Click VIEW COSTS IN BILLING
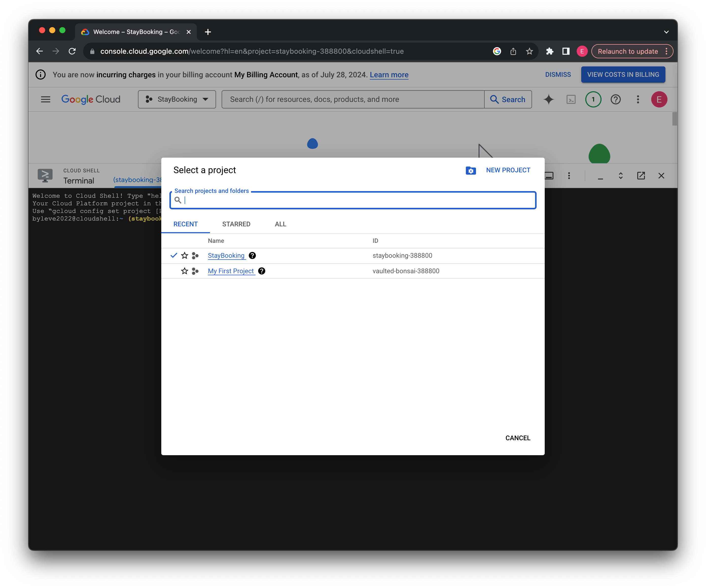The width and height of the screenshot is (706, 588). (623, 74)
